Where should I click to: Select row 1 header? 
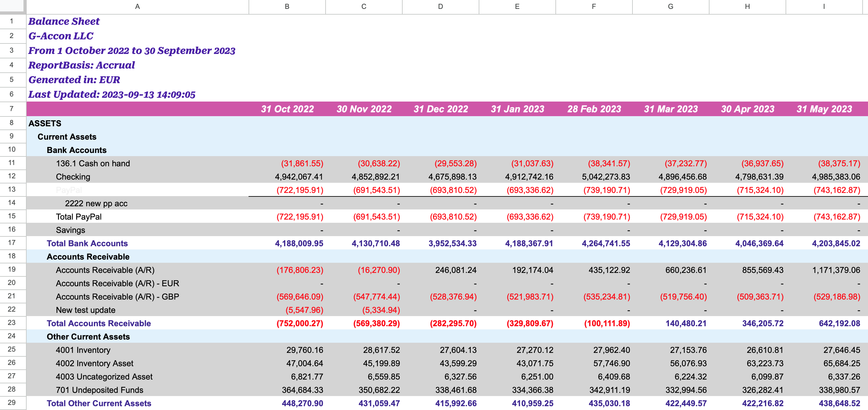click(13, 21)
